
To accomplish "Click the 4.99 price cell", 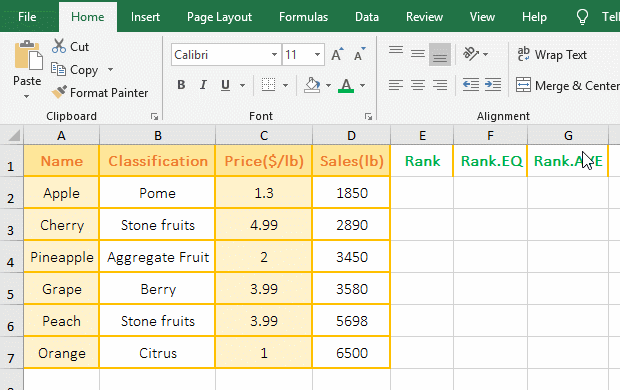I will tap(264, 225).
